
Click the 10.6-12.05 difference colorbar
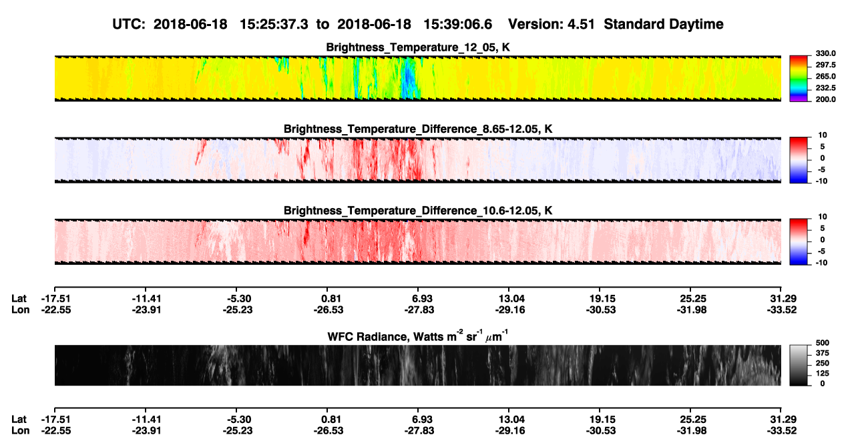[799, 241]
